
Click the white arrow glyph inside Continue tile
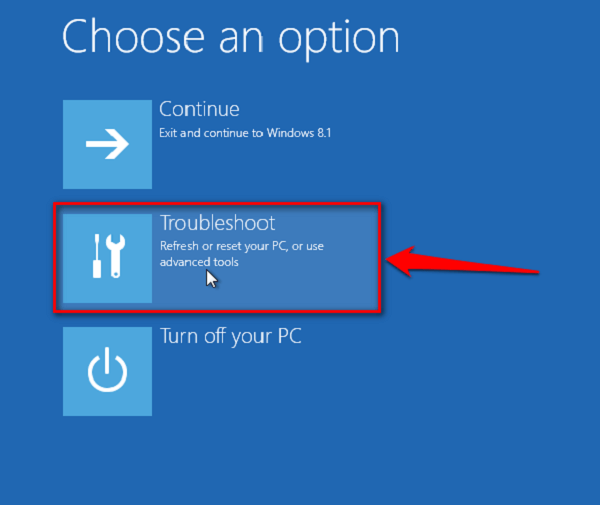pyautogui.click(x=107, y=144)
